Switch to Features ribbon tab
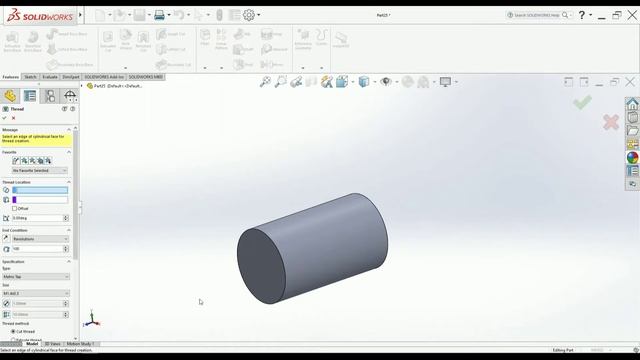 point(11,77)
